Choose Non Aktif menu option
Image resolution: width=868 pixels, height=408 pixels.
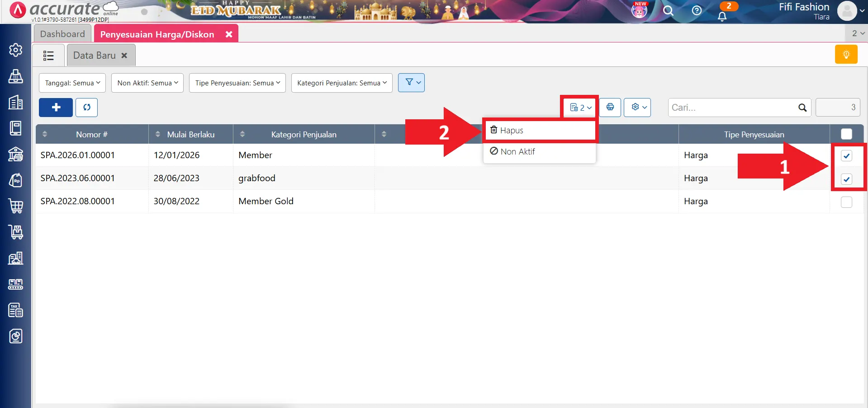(517, 152)
